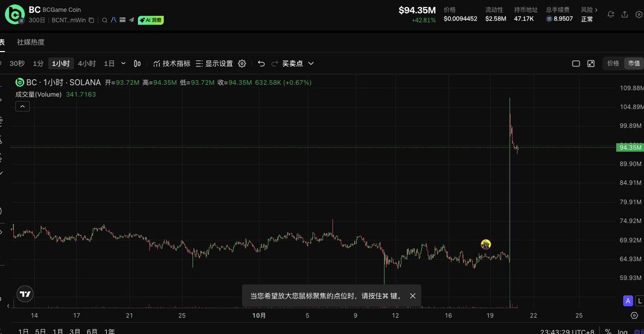The height and width of the screenshot is (334, 644).
Task: Expand the time interval dropdown arrow
Action: [123, 63]
